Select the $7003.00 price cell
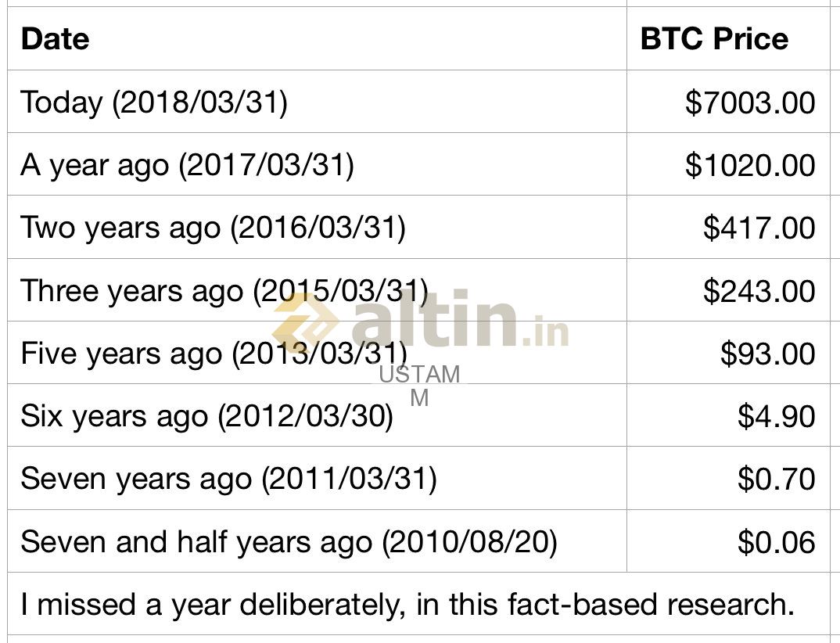The width and height of the screenshot is (840, 643). (x=728, y=102)
